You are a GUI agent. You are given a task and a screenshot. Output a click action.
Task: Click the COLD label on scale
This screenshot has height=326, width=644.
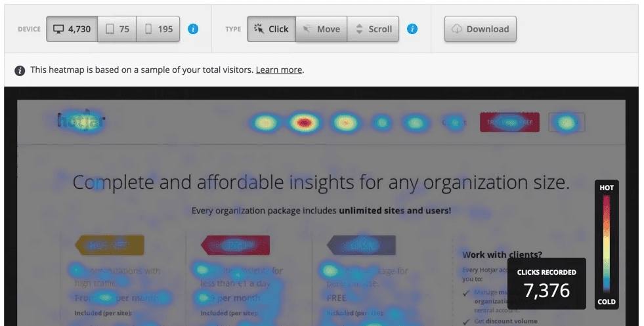[x=607, y=302]
